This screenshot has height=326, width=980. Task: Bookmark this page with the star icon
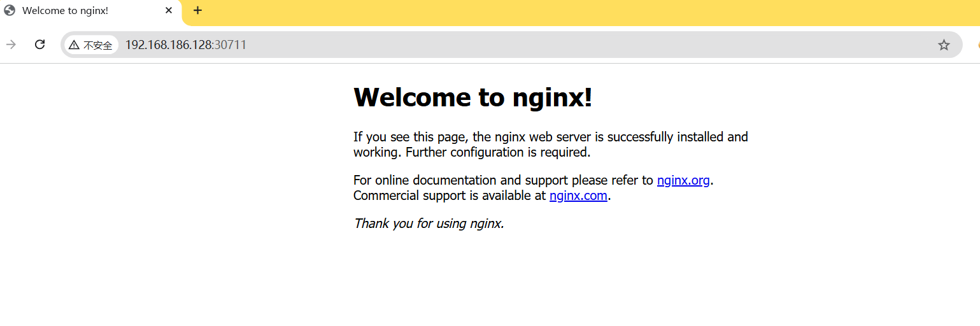point(944,45)
